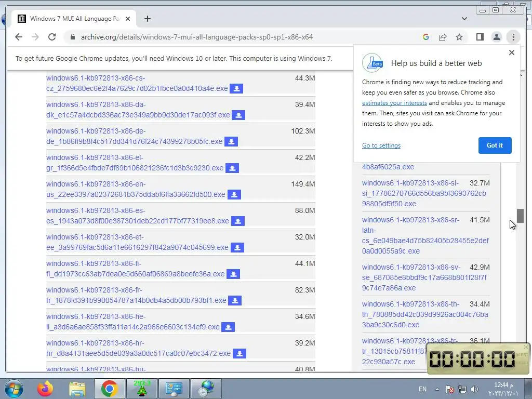Select the Windows 7 MUI All Language tab
The height and width of the screenshot is (399, 532).
click(x=74, y=19)
